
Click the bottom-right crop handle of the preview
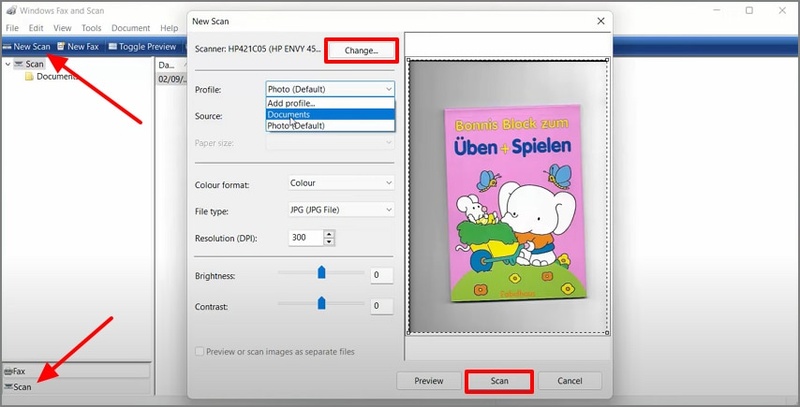click(607, 333)
